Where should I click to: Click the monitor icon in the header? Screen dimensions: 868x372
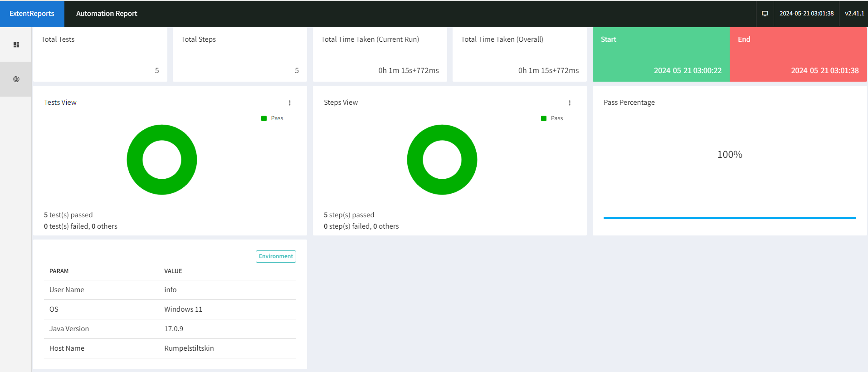click(x=765, y=14)
